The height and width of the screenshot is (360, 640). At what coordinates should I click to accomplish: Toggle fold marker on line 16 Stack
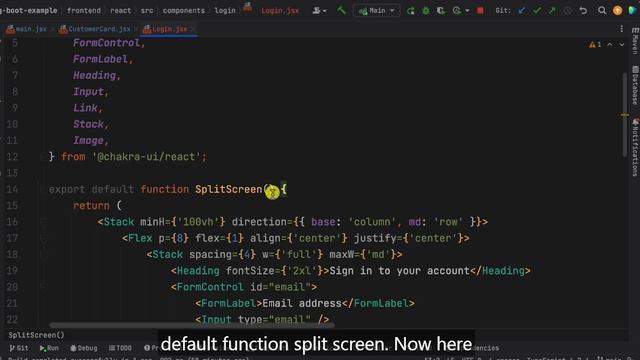[43, 222]
